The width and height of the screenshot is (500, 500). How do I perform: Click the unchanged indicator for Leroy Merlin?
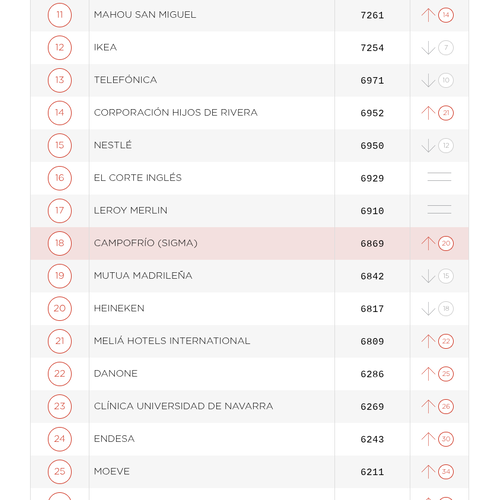[x=439, y=209]
